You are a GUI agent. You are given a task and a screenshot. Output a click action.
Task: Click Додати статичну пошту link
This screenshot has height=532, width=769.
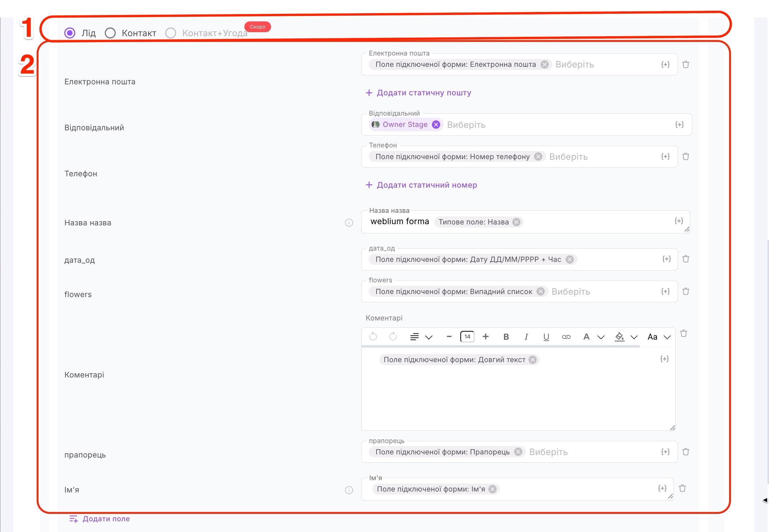point(418,93)
